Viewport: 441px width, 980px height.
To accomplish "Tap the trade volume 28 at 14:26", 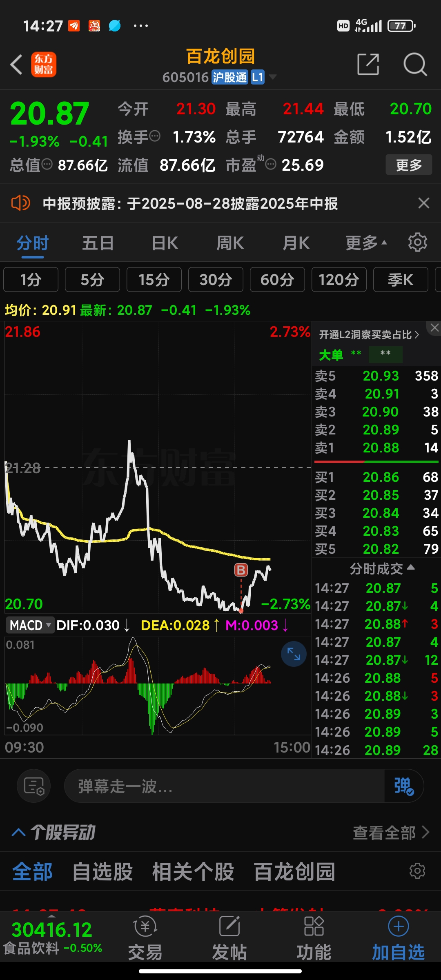I will click(430, 750).
